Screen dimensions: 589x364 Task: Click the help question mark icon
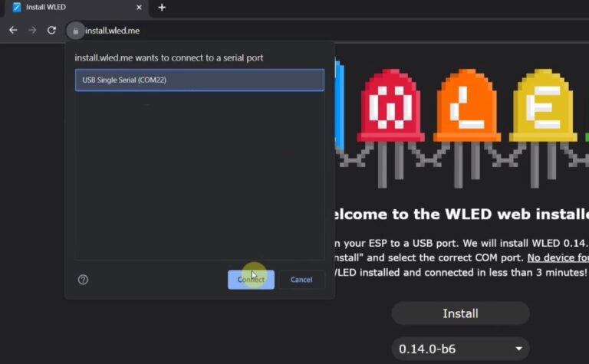point(84,280)
